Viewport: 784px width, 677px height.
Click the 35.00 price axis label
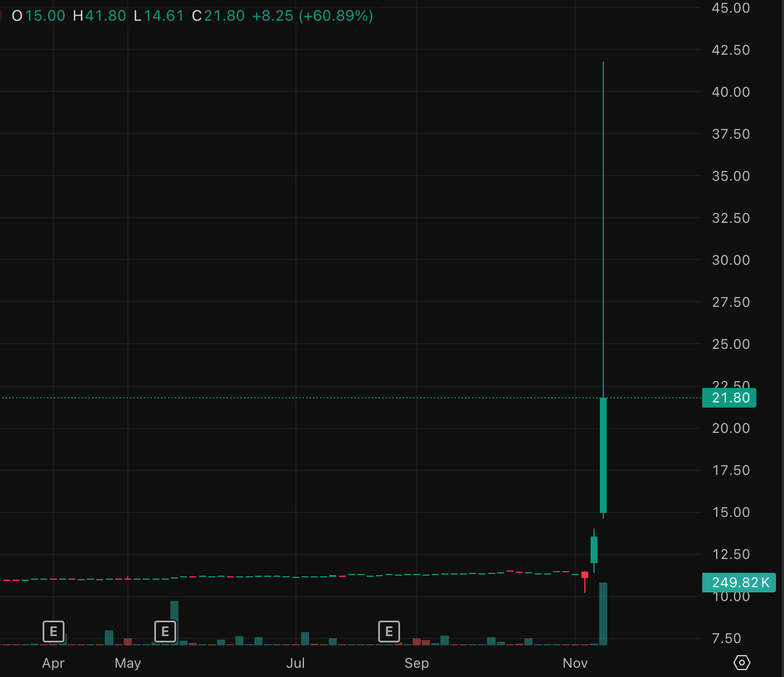pos(730,176)
